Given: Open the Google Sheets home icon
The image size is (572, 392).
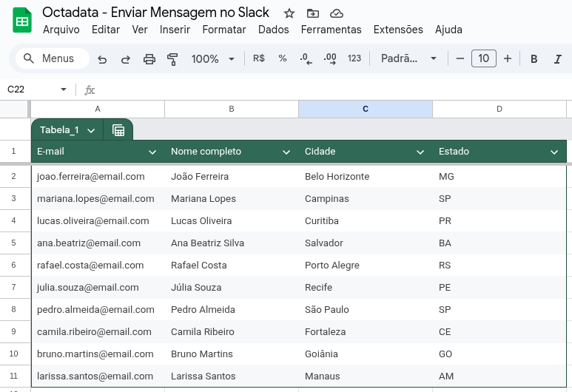Looking at the screenshot, I should (22, 21).
